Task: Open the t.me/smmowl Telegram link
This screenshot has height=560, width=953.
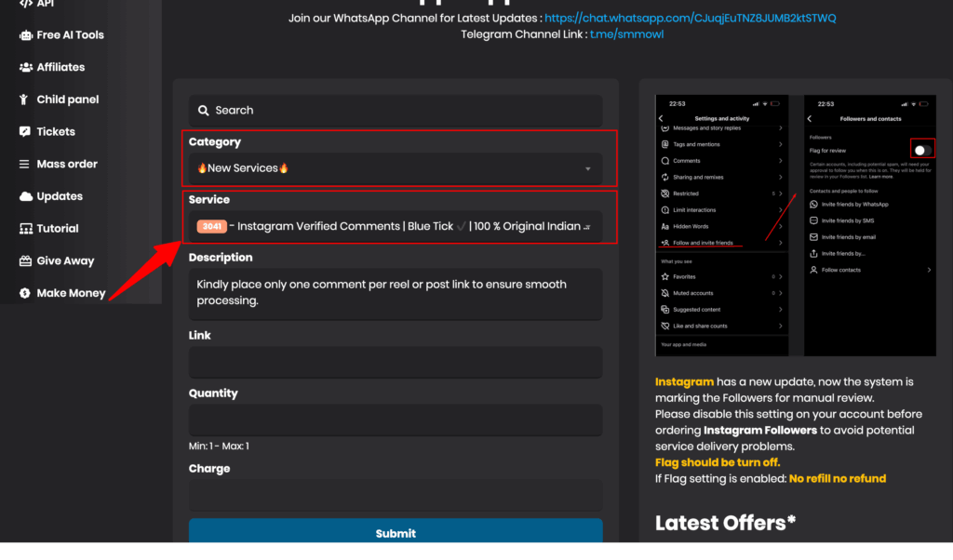Action: coord(626,34)
